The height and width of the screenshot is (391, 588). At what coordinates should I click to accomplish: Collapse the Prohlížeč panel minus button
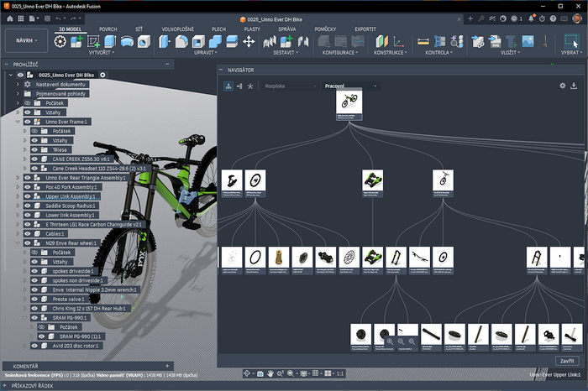coord(167,64)
